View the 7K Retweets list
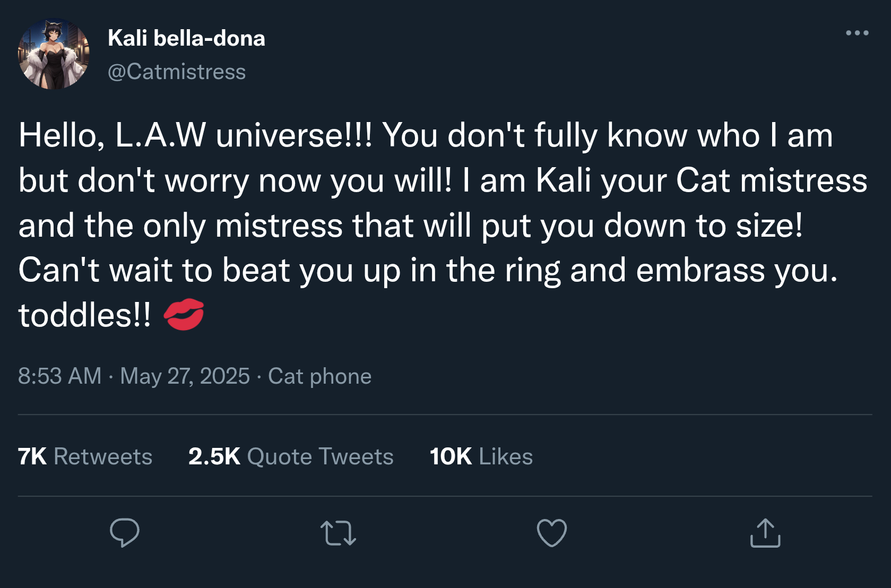891x588 pixels. coord(85,456)
